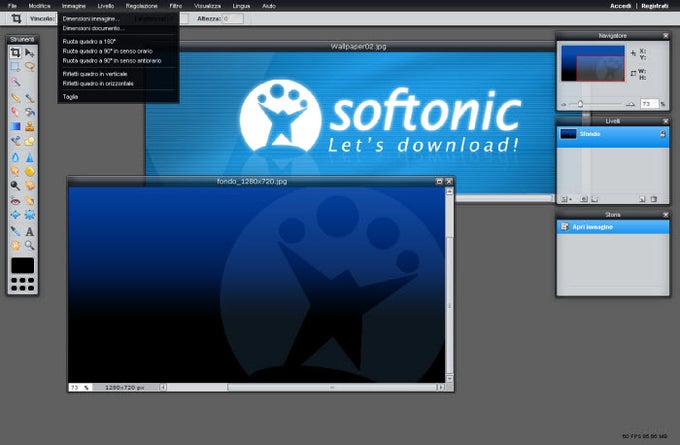Click Wallpaper02.jpg window title bar
The width and height of the screenshot is (680, 445).
pos(358,46)
